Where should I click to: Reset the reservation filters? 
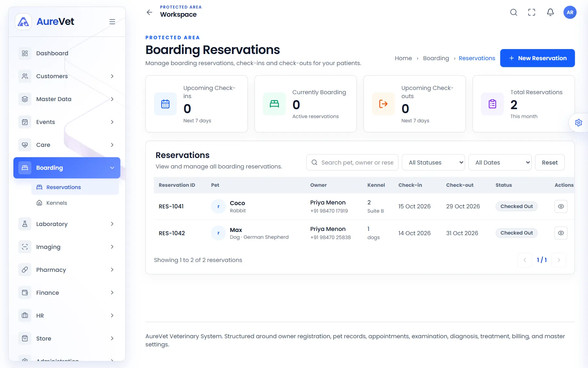click(550, 163)
